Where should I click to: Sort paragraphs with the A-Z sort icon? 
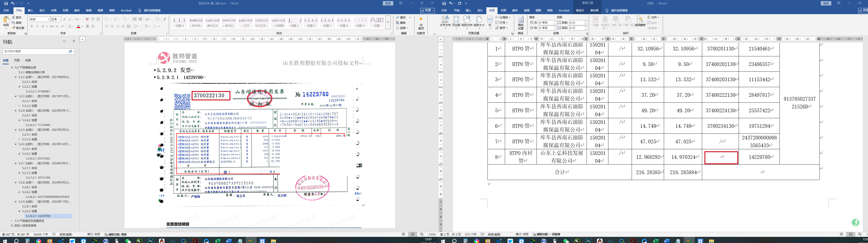[x=158, y=19]
